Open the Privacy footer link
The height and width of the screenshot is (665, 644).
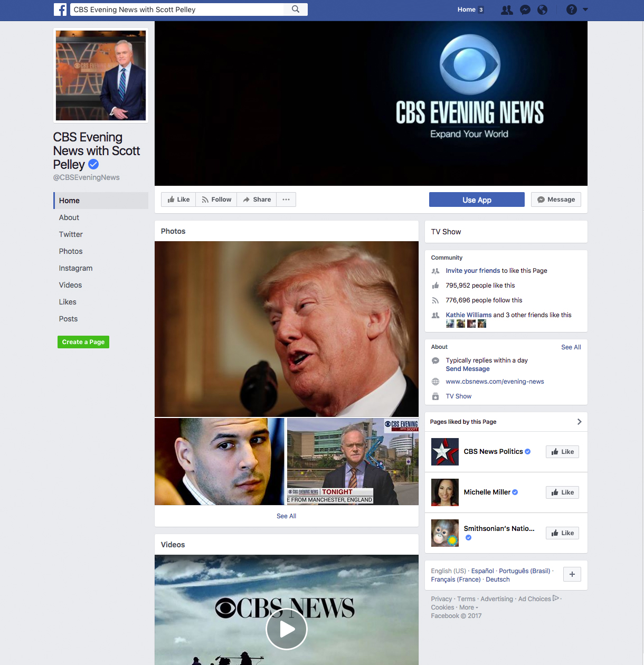pyautogui.click(x=441, y=599)
